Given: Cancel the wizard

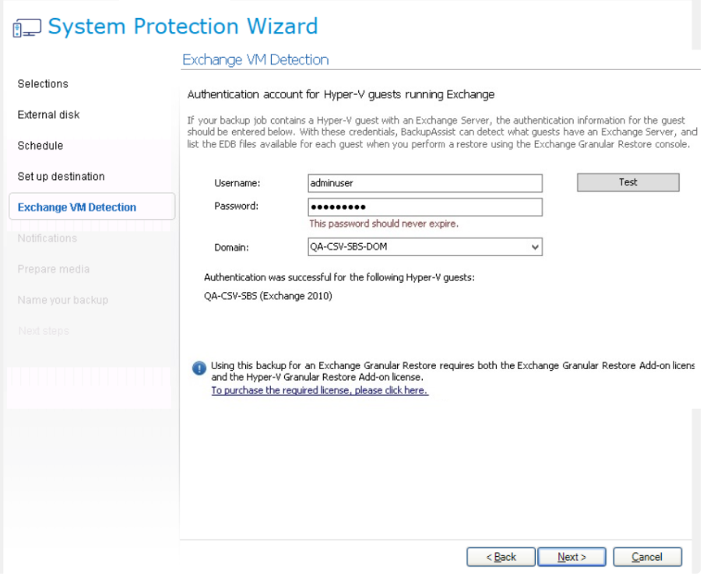Looking at the screenshot, I should (647, 557).
